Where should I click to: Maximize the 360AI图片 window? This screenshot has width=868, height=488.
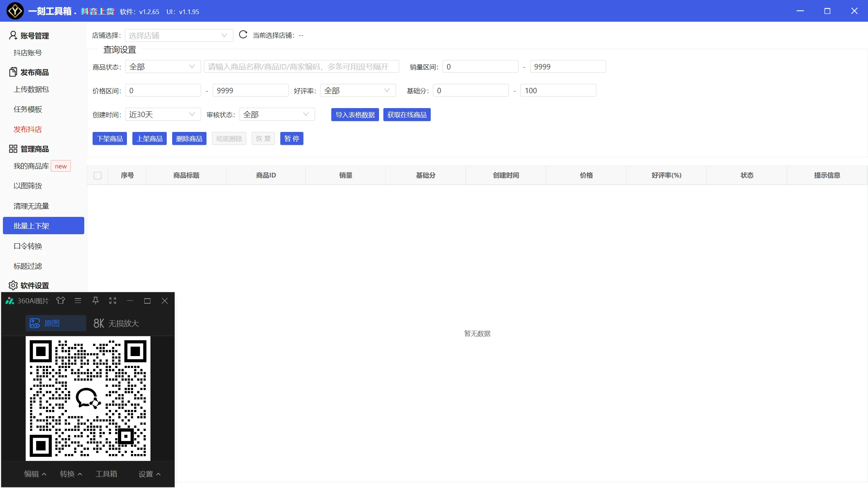(x=147, y=301)
